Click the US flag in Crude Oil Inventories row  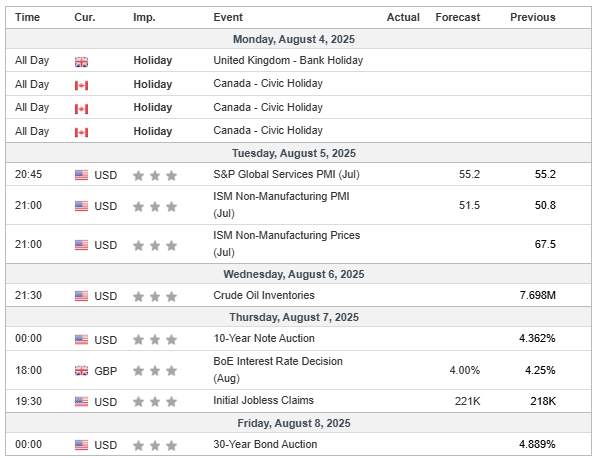[x=81, y=296]
